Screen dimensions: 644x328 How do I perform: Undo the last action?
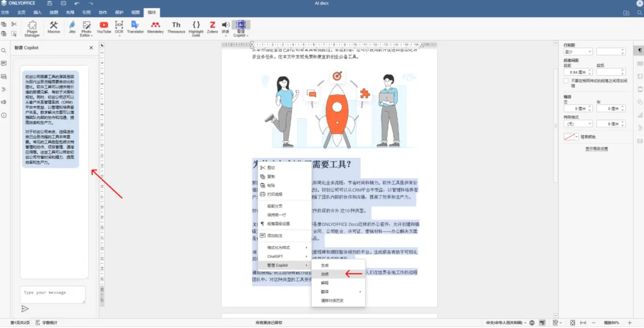tap(77, 3)
